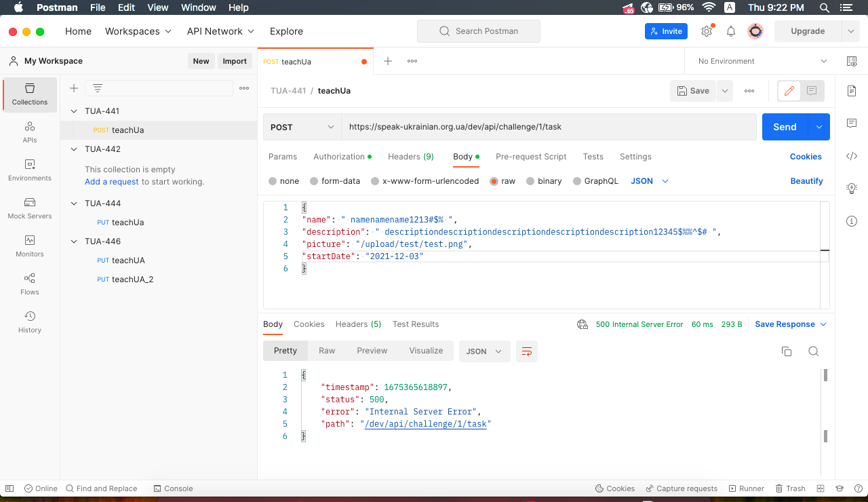Toggle response line wrap icon
This screenshot has width=868, height=502.
[527, 351]
